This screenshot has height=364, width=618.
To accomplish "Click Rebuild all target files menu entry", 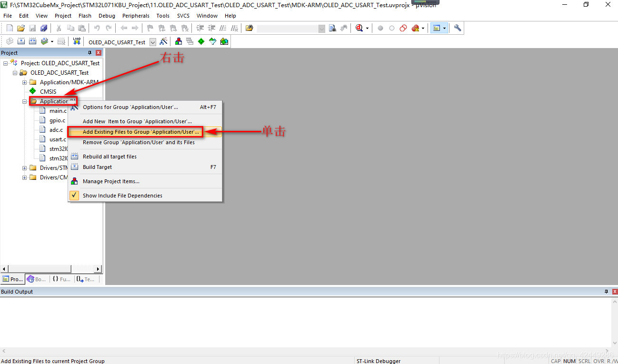I will (x=145, y=157).
